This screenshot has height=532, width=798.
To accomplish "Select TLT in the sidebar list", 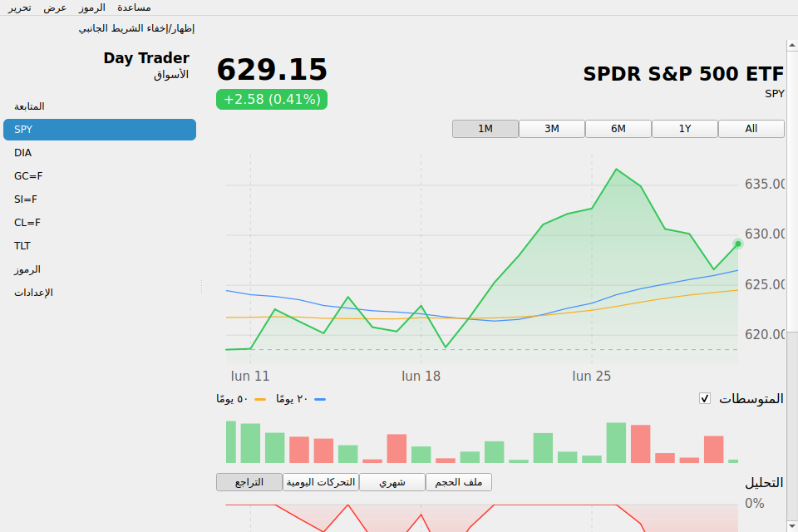I will point(100,246).
